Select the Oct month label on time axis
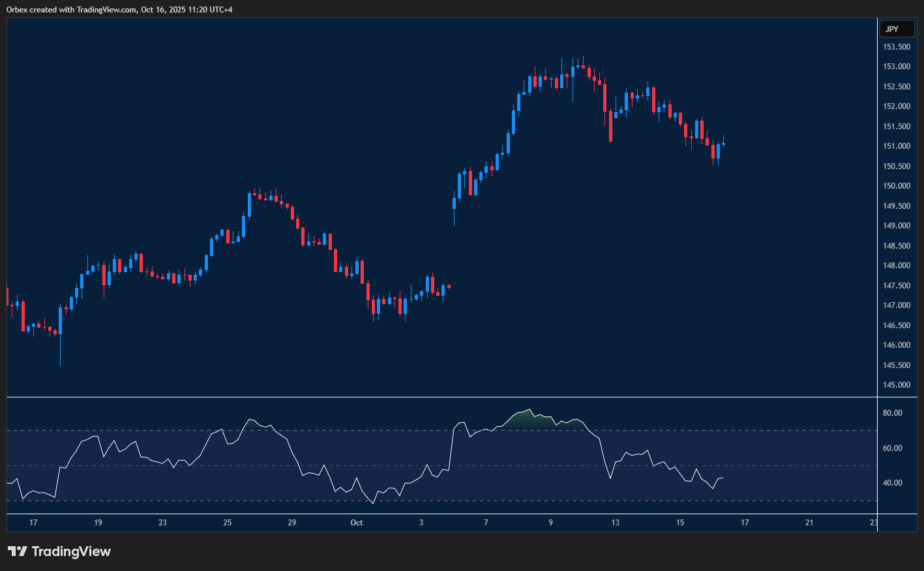 tap(356, 523)
